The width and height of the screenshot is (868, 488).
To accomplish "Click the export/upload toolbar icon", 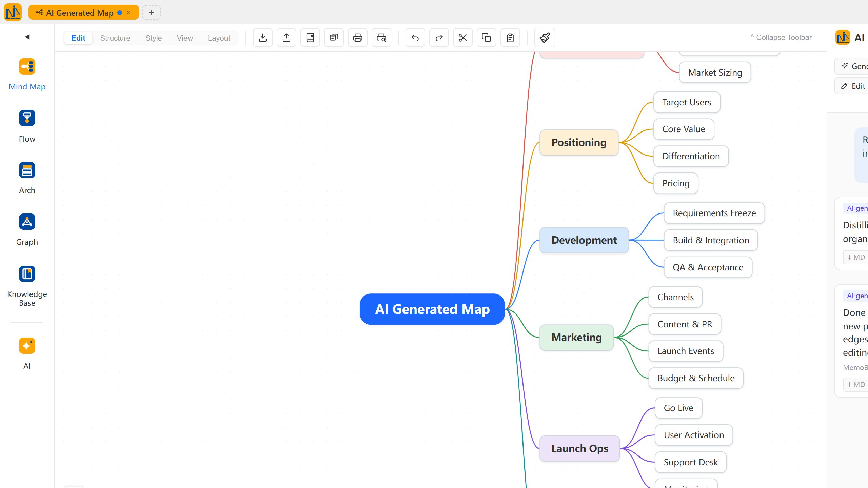I will [x=287, y=38].
